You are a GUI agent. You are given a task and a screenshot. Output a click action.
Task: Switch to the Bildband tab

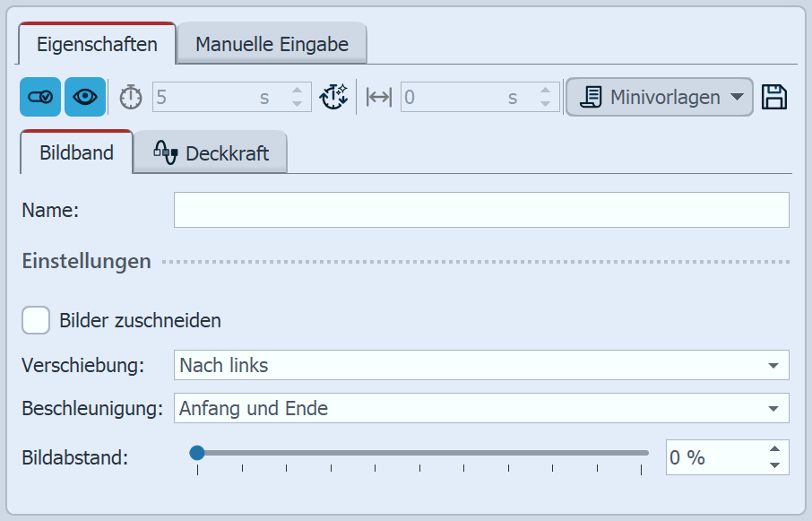(x=76, y=152)
